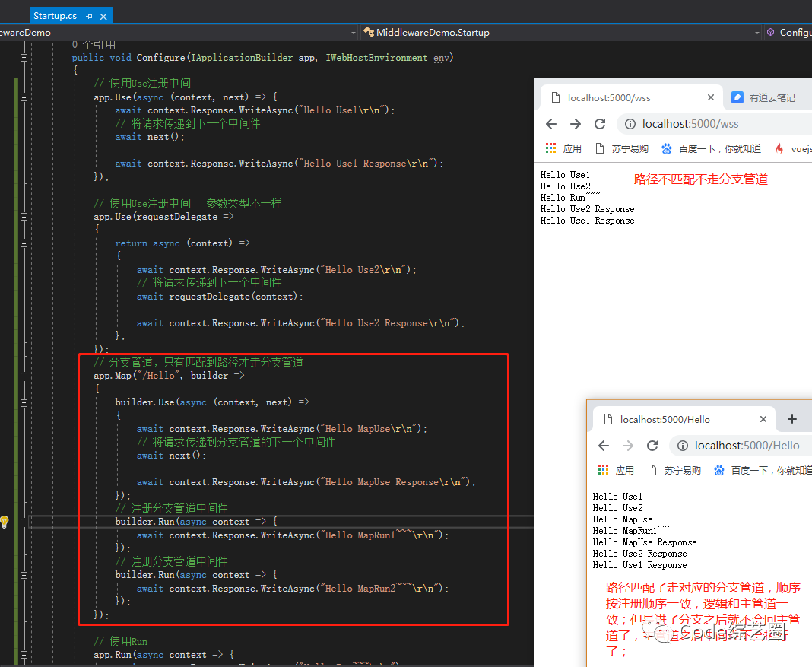Collapse the Hello MapRun2 builder.Run block
The height and width of the screenshot is (667, 812).
24,575
